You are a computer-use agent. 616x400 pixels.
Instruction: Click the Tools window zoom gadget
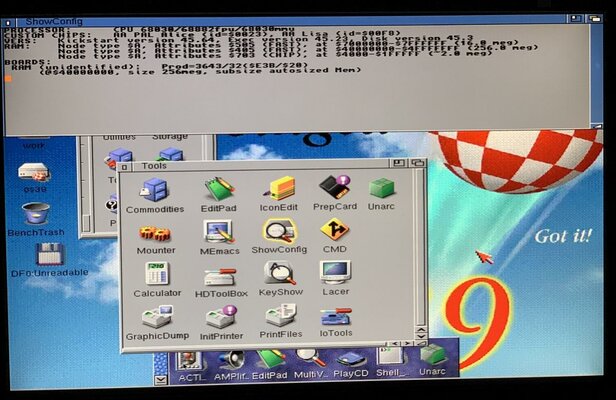[x=399, y=163]
